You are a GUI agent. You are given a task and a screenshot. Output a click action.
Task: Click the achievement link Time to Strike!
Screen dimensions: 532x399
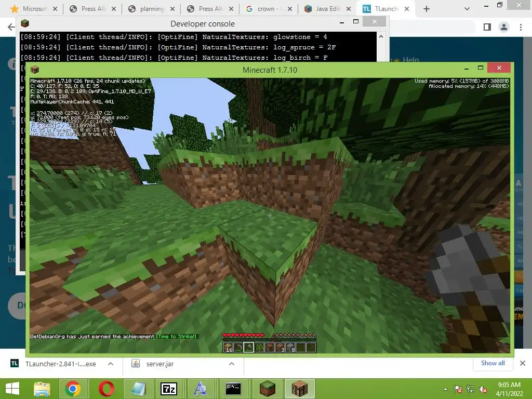176,336
